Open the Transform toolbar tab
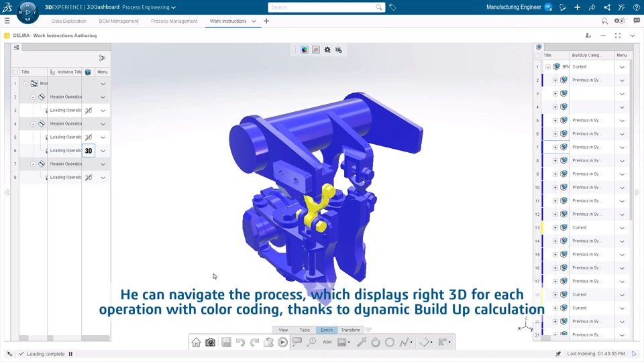This screenshot has width=644, height=362. click(x=350, y=330)
